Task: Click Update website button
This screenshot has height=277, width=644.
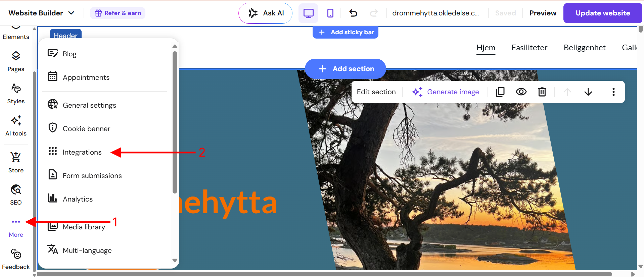Action: pyautogui.click(x=603, y=13)
